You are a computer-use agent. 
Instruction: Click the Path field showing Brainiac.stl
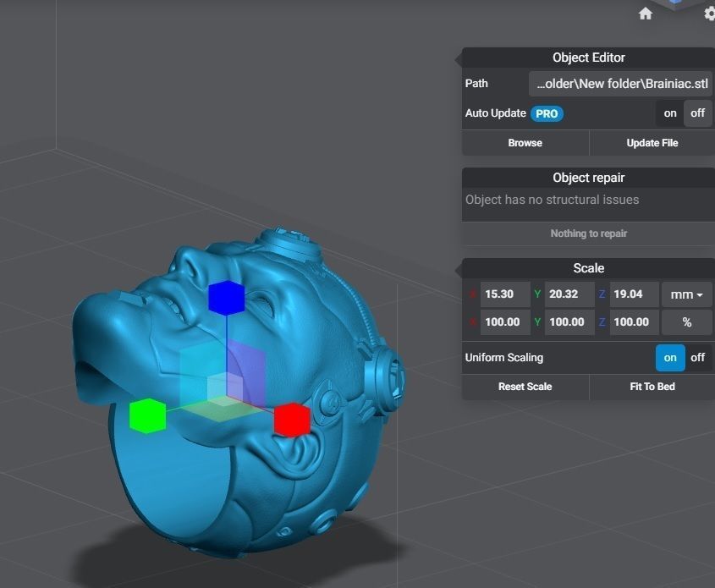click(620, 84)
